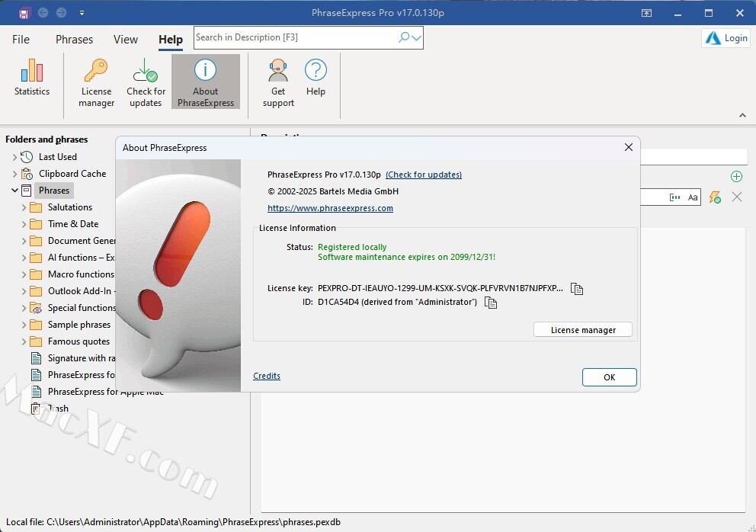
Task: Click the back arrow in the title bar
Action: point(43,12)
